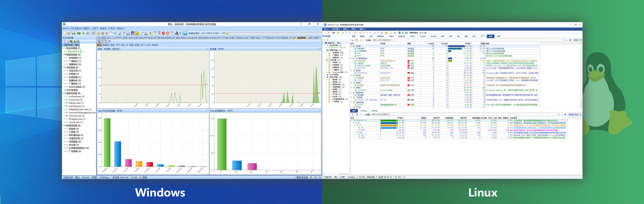Click the red IP shield toolbar icon
The height and width of the screenshot is (204, 644).
tap(163, 33)
